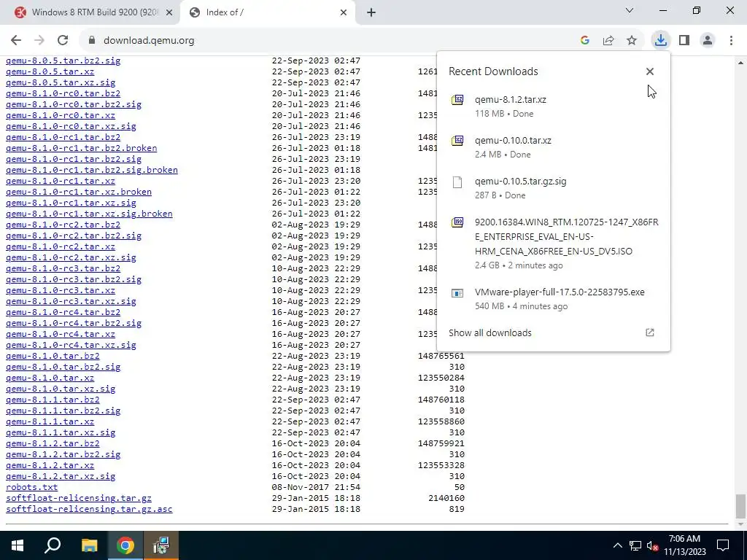The width and height of the screenshot is (747, 560).
Task: Click qemu-8.1.0.tar.bz2 link
Action: pyautogui.click(x=53, y=356)
